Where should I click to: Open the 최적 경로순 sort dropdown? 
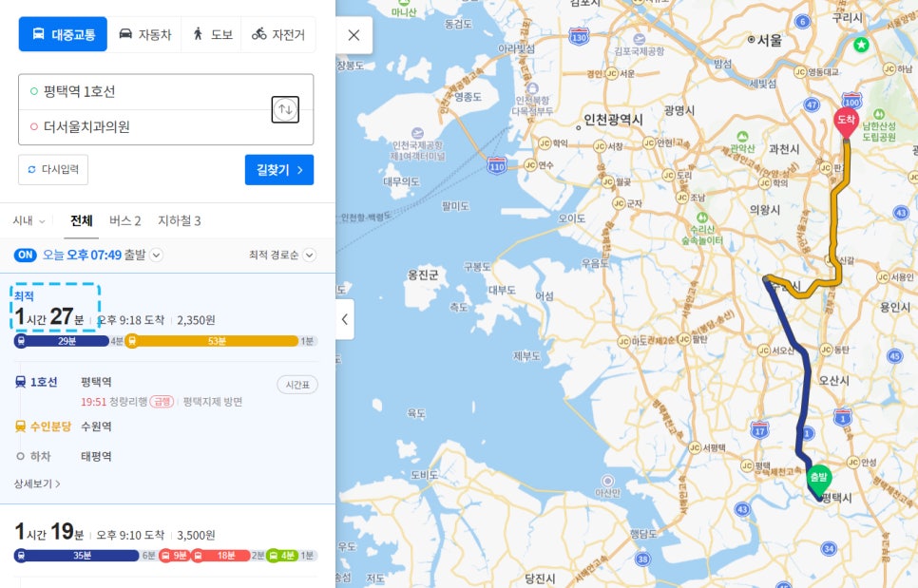281,255
